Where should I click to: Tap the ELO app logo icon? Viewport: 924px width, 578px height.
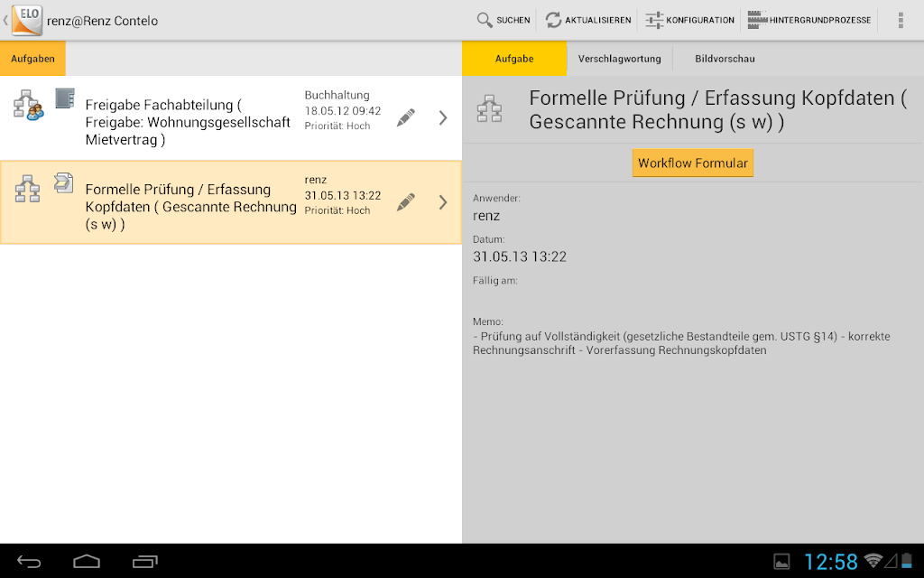click(26, 20)
